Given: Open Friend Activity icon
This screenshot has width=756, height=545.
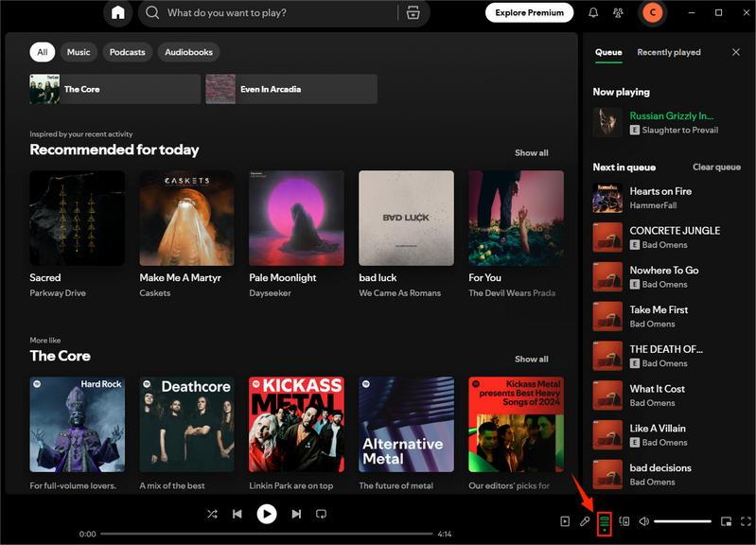Looking at the screenshot, I should tap(618, 13).
